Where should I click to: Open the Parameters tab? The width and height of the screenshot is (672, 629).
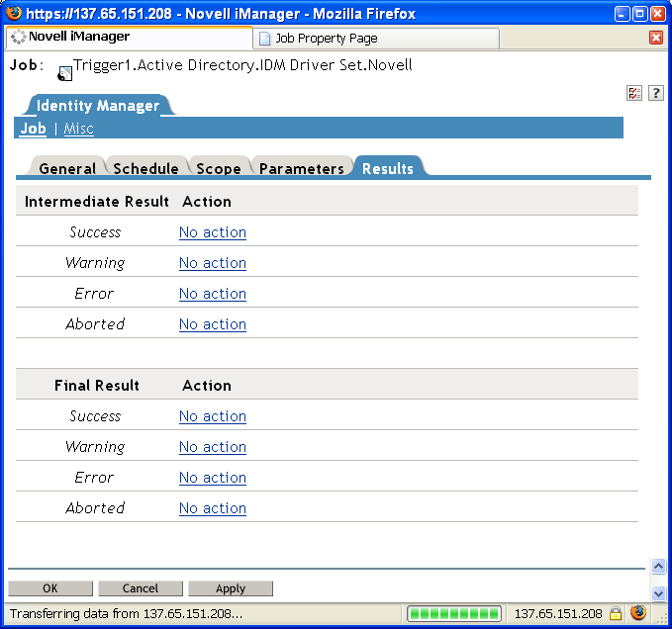click(x=301, y=168)
